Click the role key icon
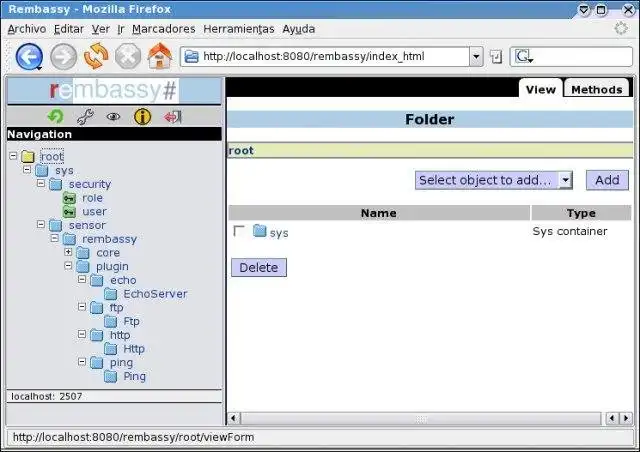The width and height of the screenshot is (640, 452). point(69,198)
